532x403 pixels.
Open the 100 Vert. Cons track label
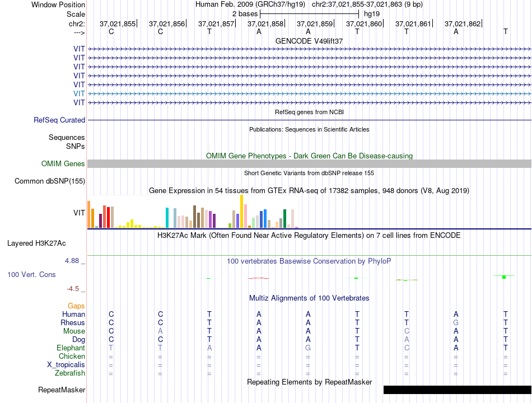[31, 274]
